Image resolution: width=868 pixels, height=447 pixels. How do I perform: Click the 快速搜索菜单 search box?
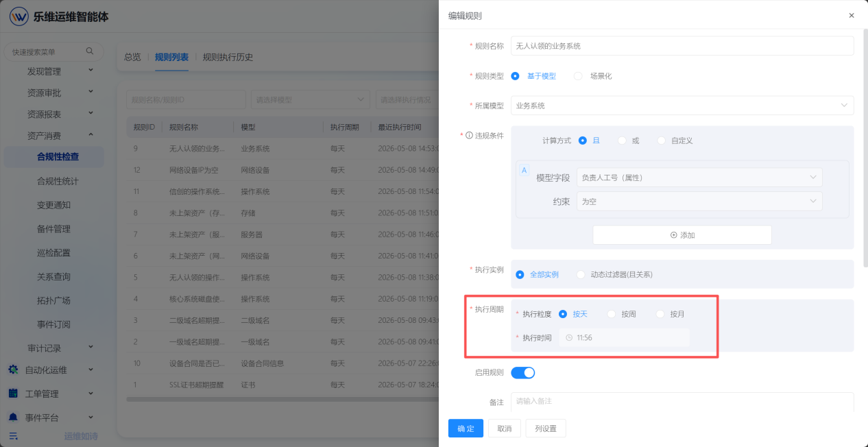tap(53, 51)
